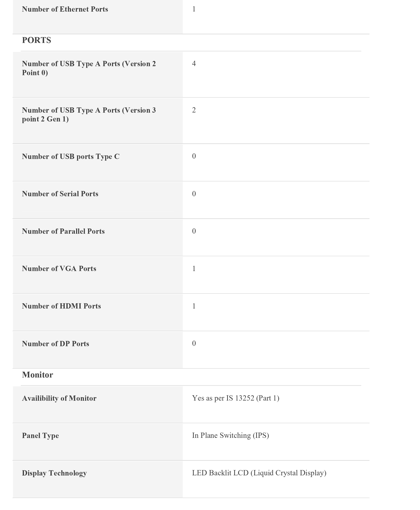Select the 'LED Backlit LCD' value text
This screenshot has width=420, height=510.
tap(259, 473)
